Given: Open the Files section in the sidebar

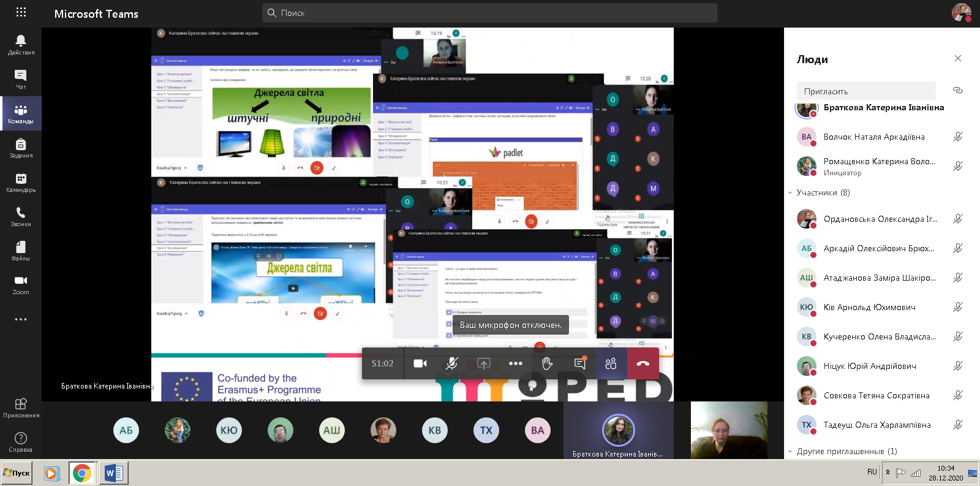Looking at the screenshot, I should point(21,251).
